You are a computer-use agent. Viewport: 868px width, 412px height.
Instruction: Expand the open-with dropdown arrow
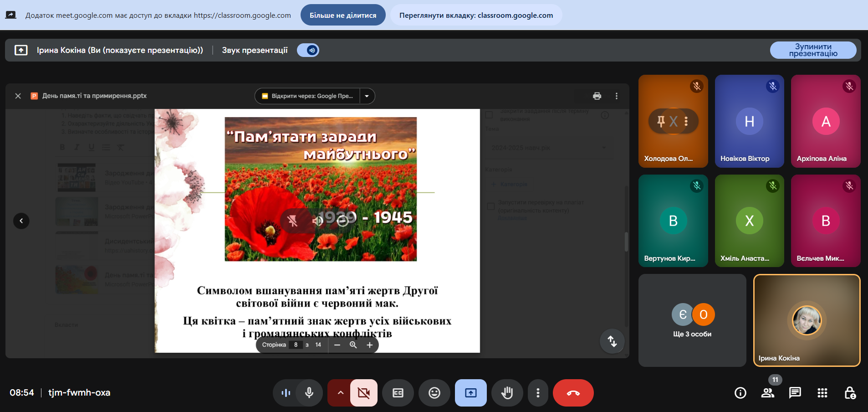pyautogui.click(x=367, y=96)
